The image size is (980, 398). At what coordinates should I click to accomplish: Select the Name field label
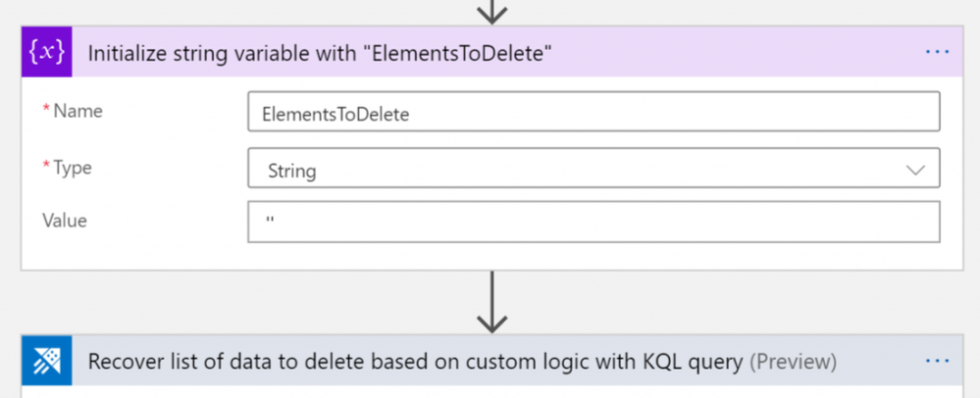(73, 111)
